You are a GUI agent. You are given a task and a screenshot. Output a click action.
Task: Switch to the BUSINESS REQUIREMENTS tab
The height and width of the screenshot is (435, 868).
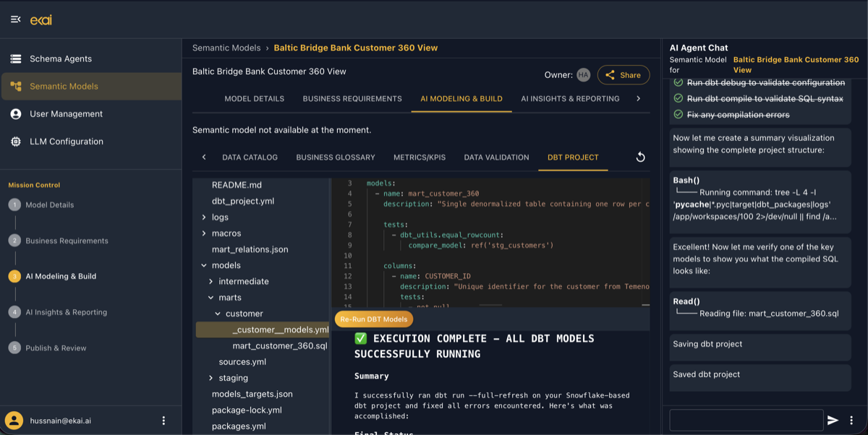(x=352, y=98)
